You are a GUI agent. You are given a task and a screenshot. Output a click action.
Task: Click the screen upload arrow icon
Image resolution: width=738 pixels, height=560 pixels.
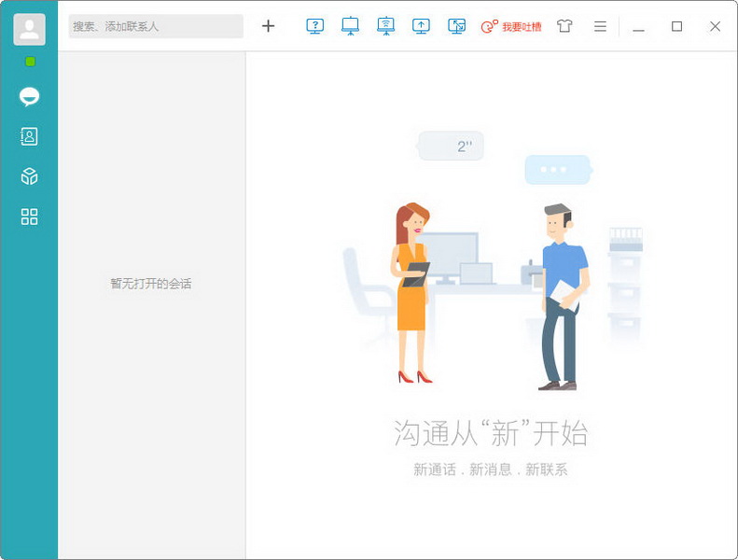pos(421,26)
